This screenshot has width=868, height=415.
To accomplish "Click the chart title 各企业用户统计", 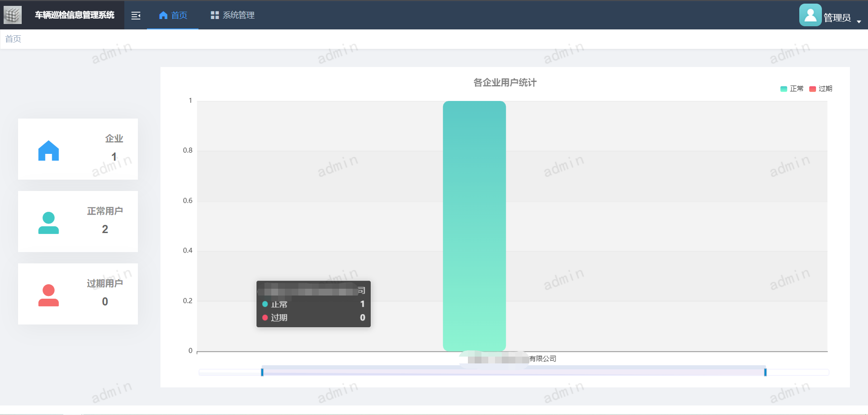I will 505,82.
